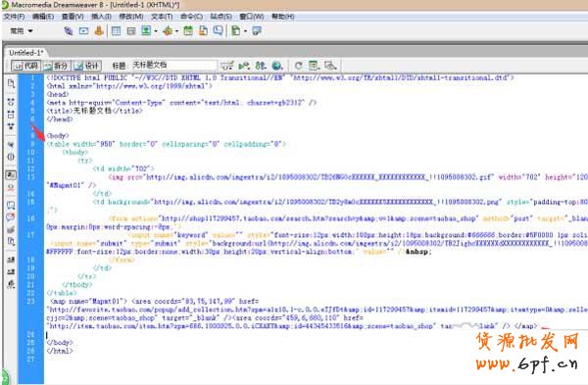Click the 标题 title input field
The height and width of the screenshot is (385, 588).
pos(174,66)
